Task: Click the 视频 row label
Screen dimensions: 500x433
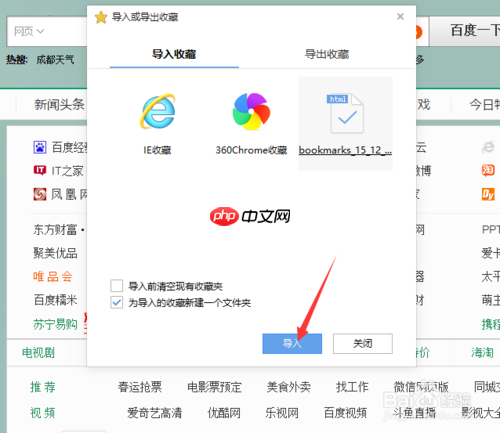Action: 43,413
